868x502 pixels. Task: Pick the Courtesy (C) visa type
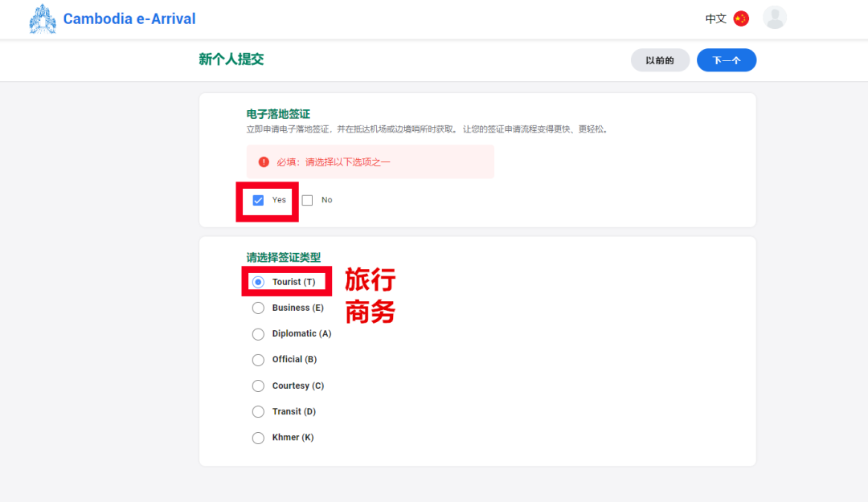(x=258, y=386)
